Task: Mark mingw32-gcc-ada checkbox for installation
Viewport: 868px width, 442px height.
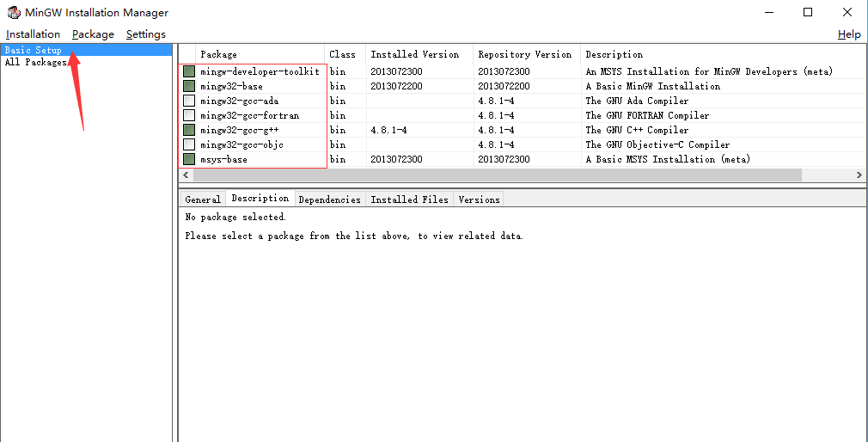Action: [189, 101]
